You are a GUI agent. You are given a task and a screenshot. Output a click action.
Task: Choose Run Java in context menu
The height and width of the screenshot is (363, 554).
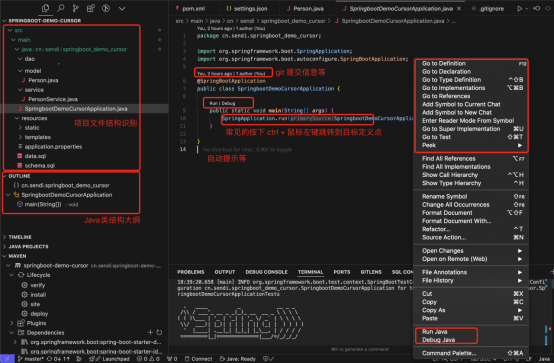point(471,332)
